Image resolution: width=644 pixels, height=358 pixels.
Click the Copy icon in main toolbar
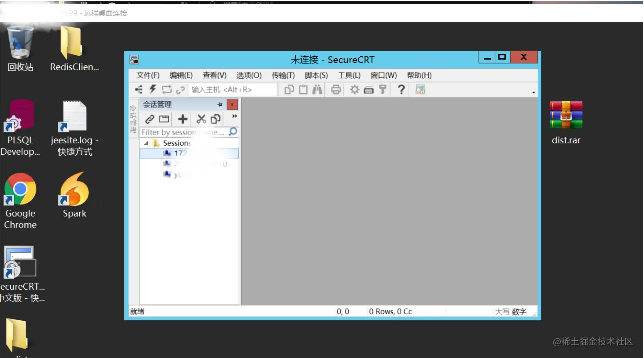pyautogui.click(x=289, y=90)
